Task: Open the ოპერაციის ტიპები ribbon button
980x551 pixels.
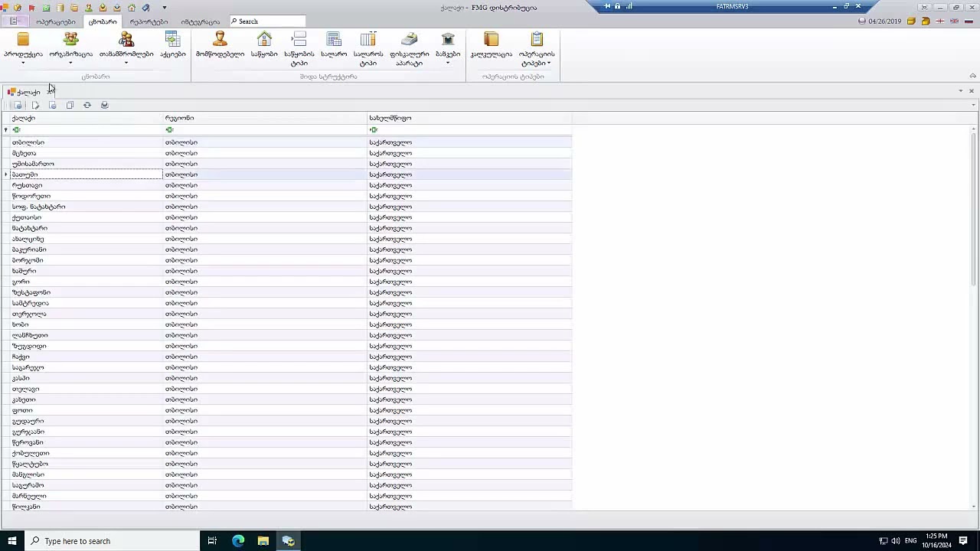Action: click(x=537, y=49)
